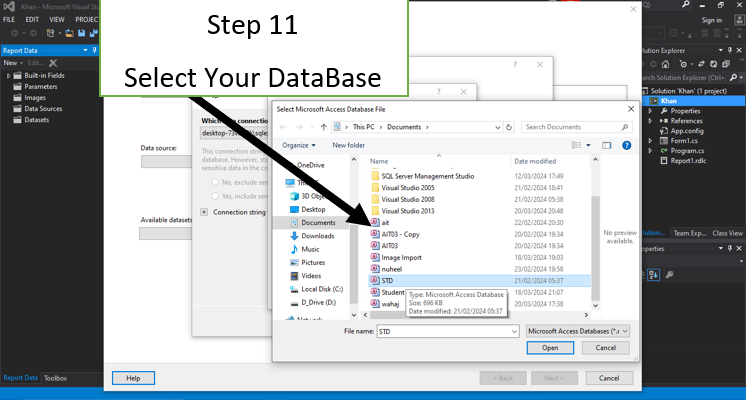Screen dimensions: 746x400
Task: Go up one folder level
Action: (x=324, y=127)
